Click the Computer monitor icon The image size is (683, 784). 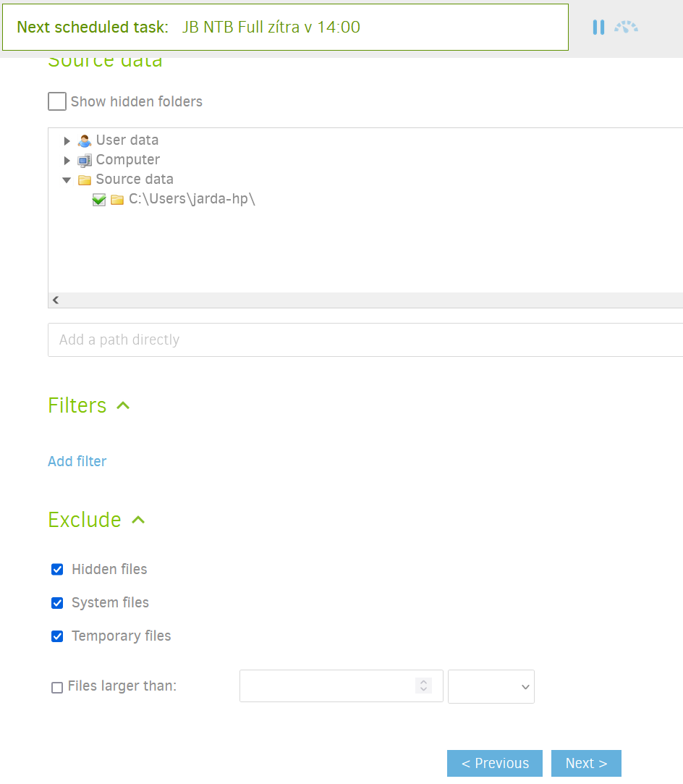pyautogui.click(x=85, y=159)
